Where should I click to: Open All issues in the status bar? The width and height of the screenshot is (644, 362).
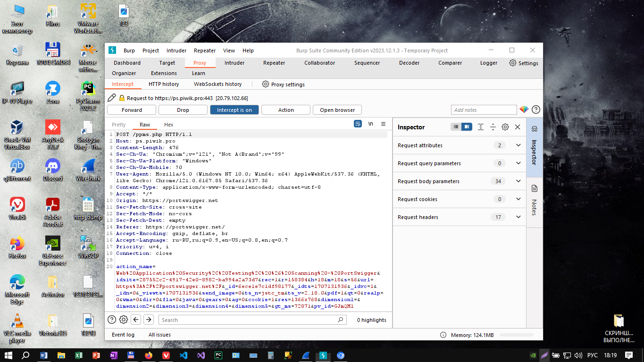(x=159, y=335)
